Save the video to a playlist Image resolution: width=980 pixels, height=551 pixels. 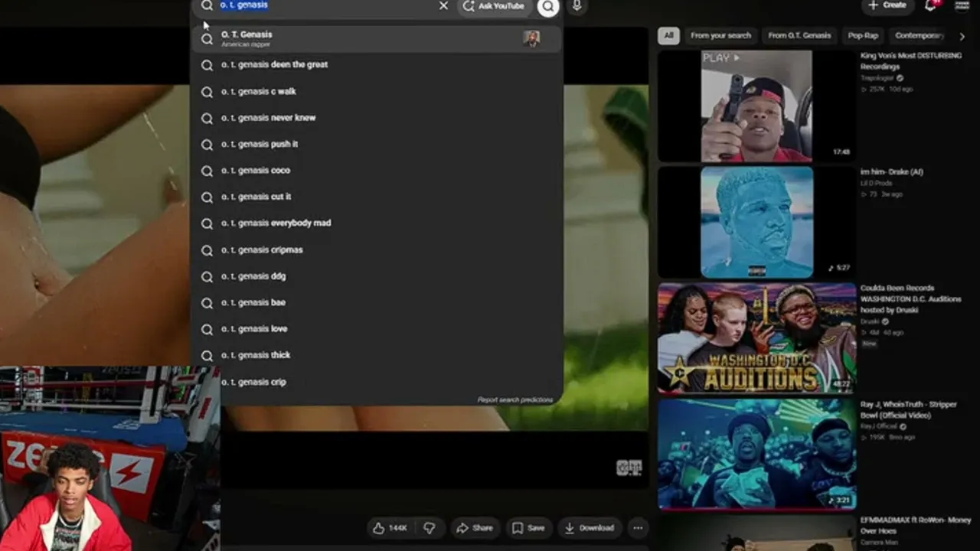point(528,528)
